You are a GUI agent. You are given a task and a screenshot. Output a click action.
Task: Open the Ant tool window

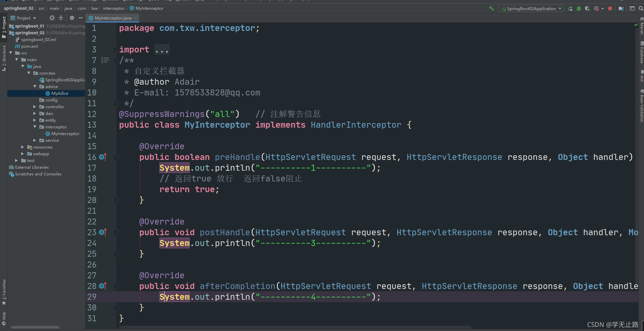click(x=642, y=76)
